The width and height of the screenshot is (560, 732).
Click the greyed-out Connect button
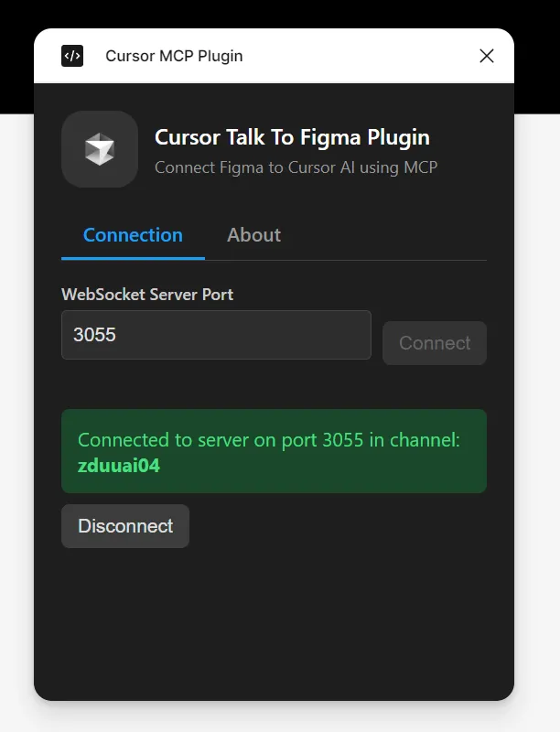click(435, 343)
